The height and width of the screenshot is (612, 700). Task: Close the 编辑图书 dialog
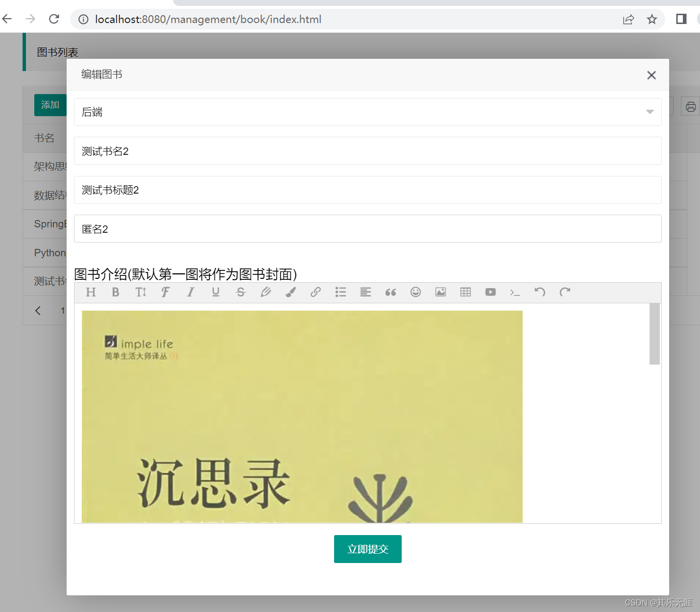coord(651,75)
